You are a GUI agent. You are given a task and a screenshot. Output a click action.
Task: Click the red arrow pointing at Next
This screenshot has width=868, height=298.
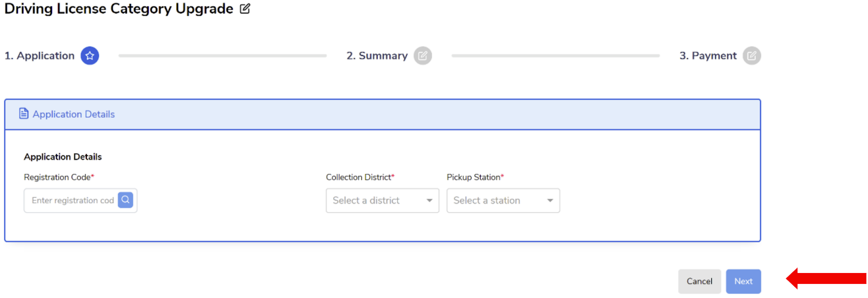click(x=826, y=278)
